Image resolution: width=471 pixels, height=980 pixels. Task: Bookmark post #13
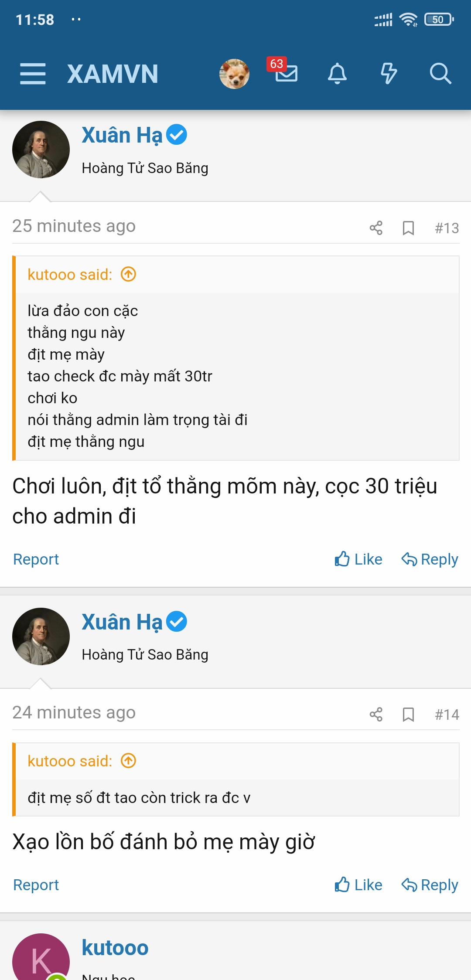click(x=408, y=228)
